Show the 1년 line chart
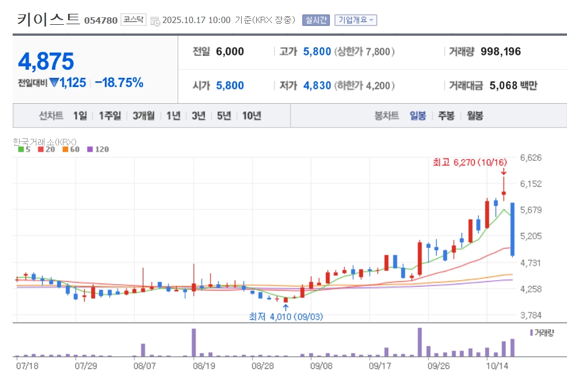This screenshot has width=567, height=392. tap(173, 116)
